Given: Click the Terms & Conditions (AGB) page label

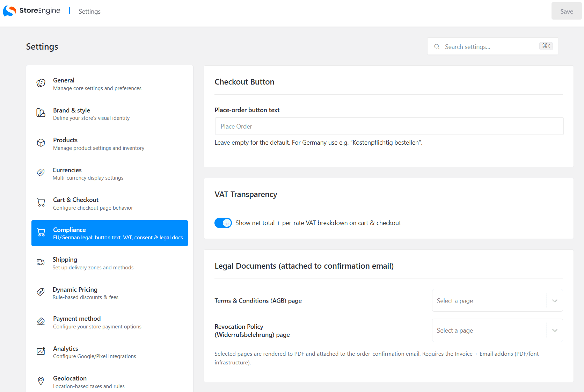Looking at the screenshot, I should tap(258, 300).
